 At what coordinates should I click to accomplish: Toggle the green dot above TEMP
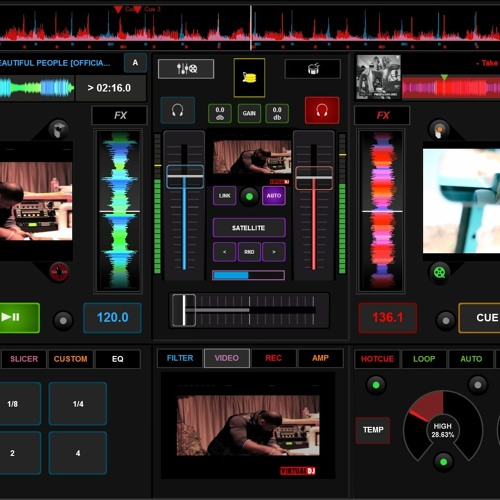coord(376,385)
